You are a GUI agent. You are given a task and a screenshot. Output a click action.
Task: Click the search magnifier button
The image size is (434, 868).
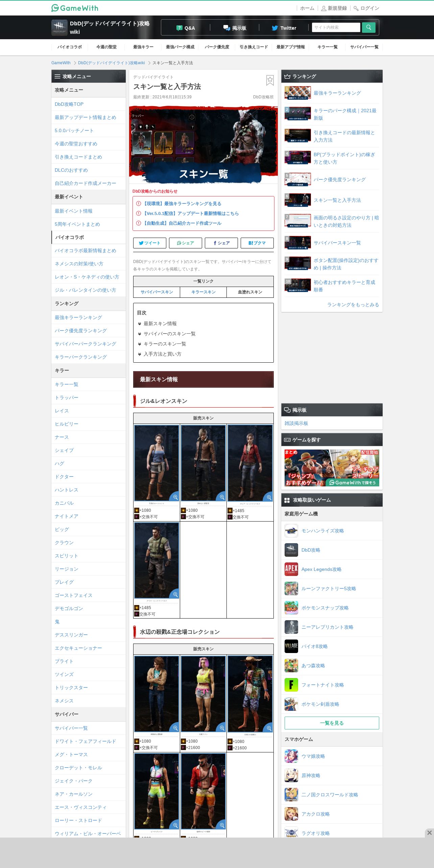coord(368,27)
